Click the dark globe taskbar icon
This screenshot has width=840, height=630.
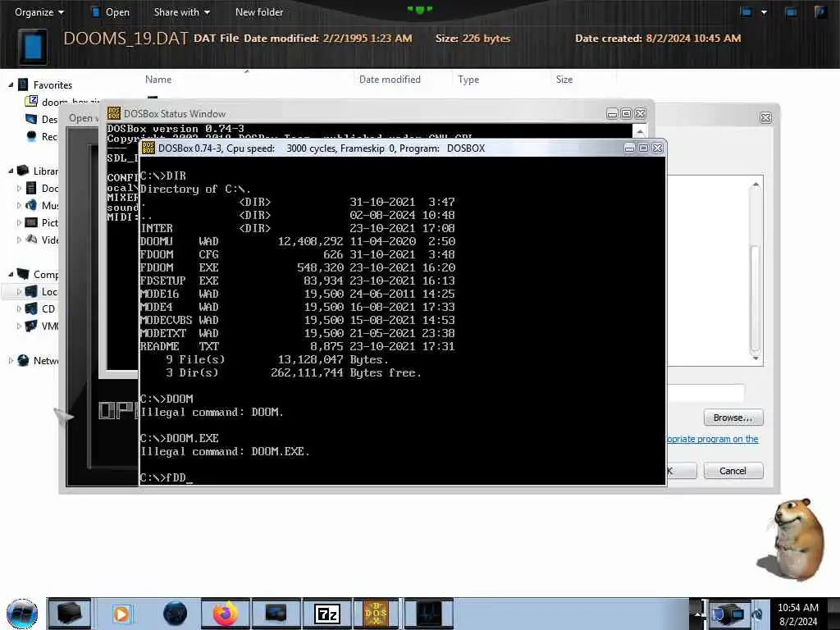click(176, 614)
